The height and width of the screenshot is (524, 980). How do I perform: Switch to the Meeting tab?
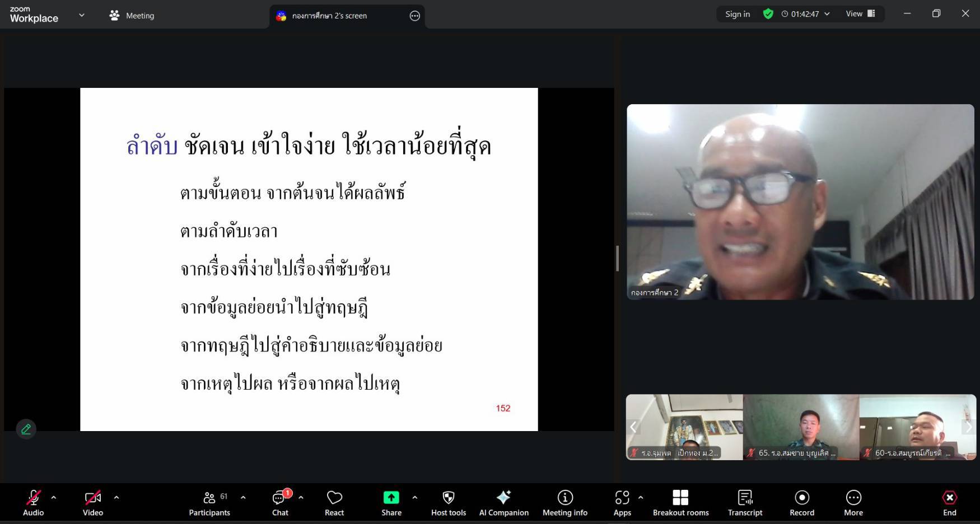(x=132, y=16)
